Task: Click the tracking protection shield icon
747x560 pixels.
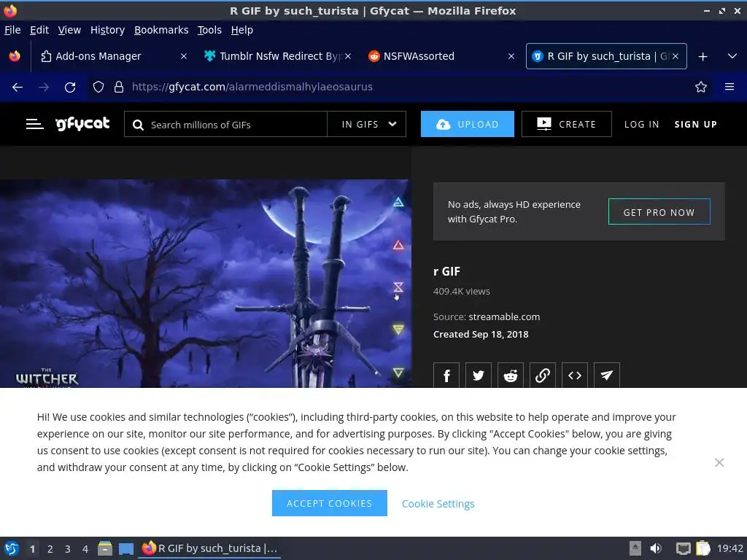Action: pyautogui.click(x=98, y=87)
